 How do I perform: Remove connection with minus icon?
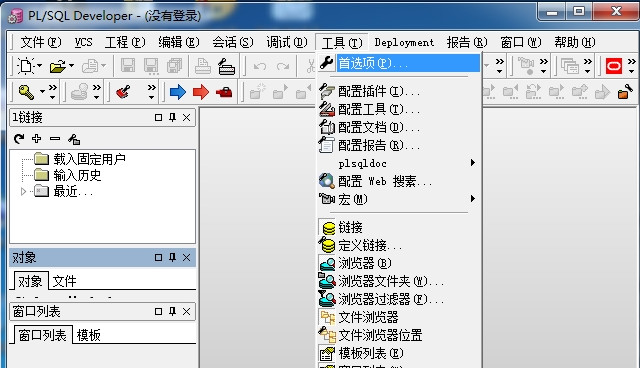(x=55, y=139)
